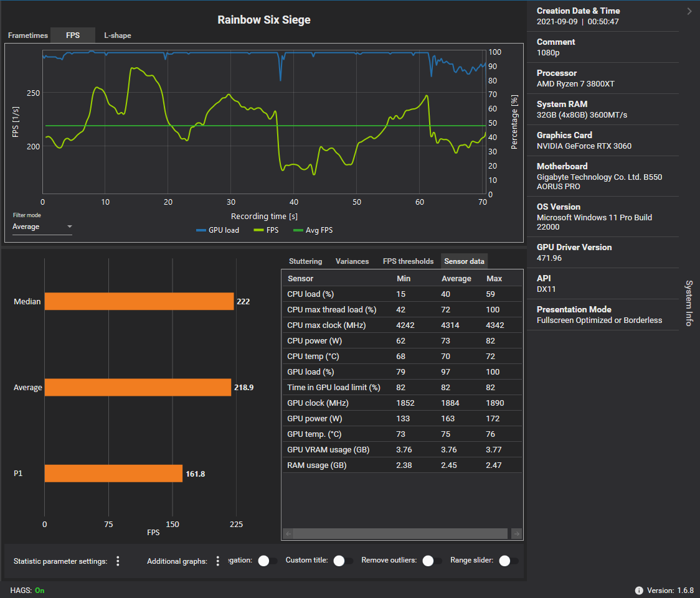Toggle the partially hidden aggregation switch
Image resolution: width=700 pixels, height=598 pixels.
268,561
